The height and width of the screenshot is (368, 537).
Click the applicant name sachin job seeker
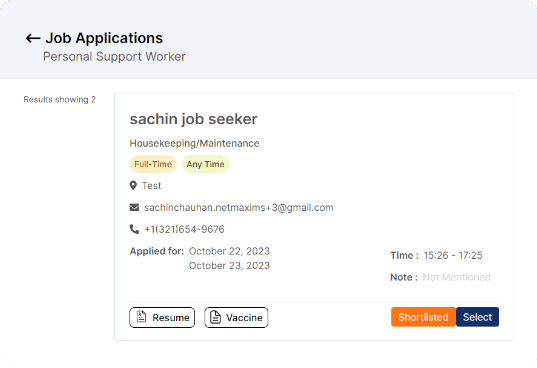tap(193, 119)
